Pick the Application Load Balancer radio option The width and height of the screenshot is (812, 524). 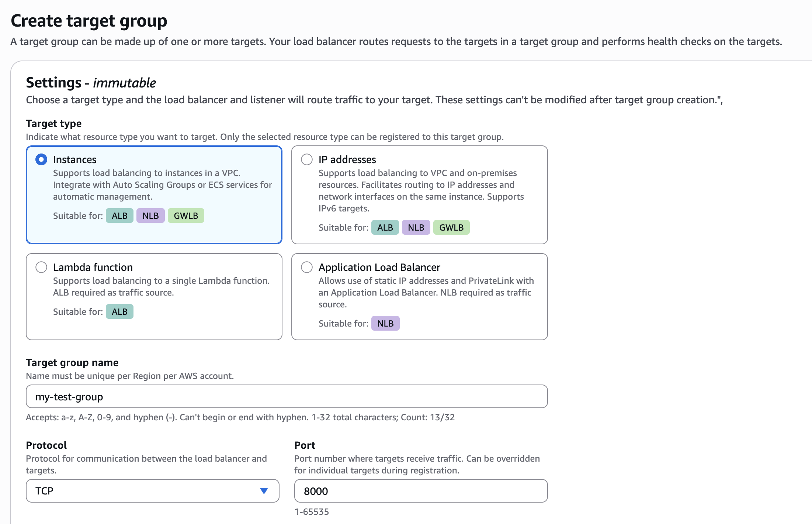307,267
